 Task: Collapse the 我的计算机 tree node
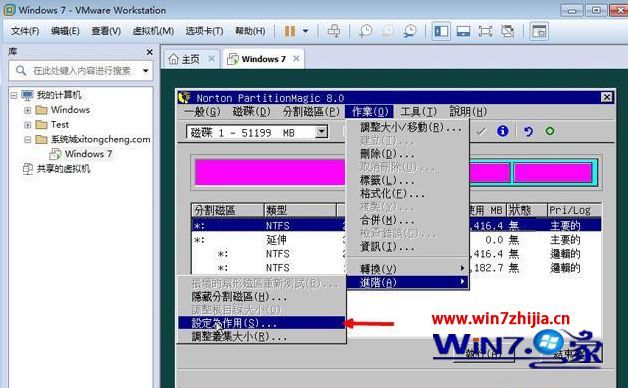tap(14, 95)
